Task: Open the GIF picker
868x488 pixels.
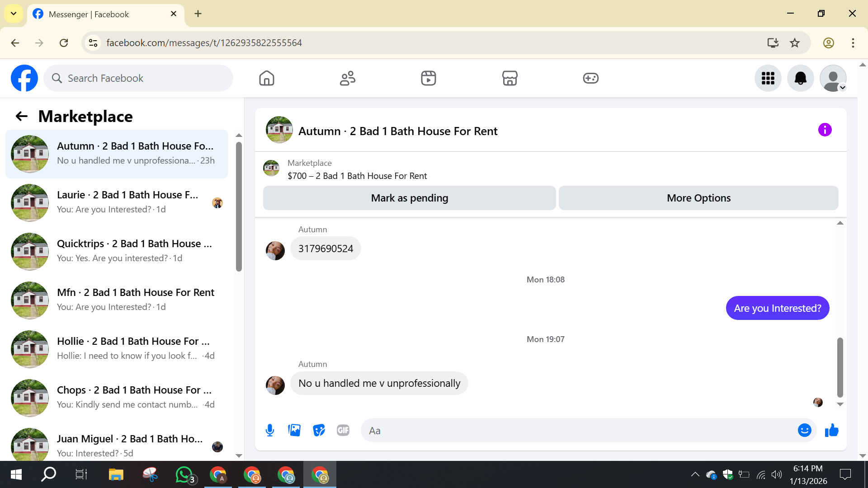Action: pyautogui.click(x=343, y=430)
